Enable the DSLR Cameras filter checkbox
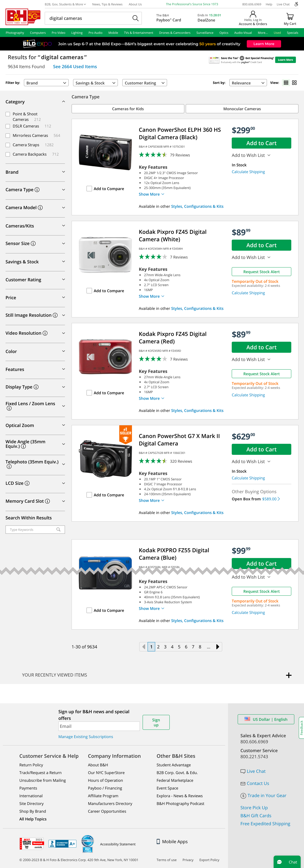The width and height of the screenshot is (304, 868). coord(8,126)
